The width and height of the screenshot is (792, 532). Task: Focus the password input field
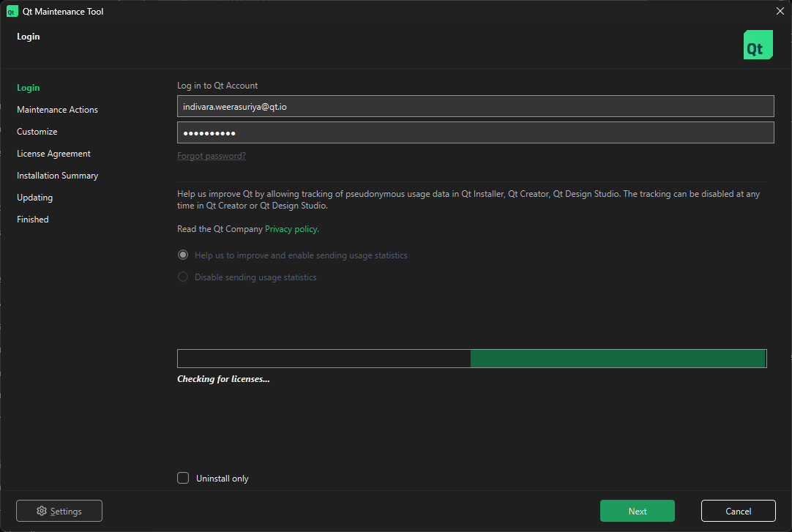tap(475, 132)
